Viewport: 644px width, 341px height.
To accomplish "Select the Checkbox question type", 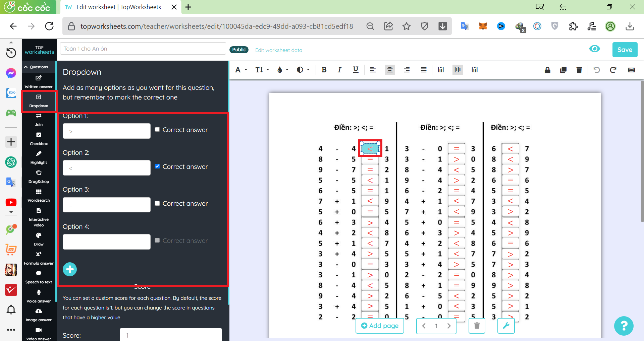I will tap(39, 138).
